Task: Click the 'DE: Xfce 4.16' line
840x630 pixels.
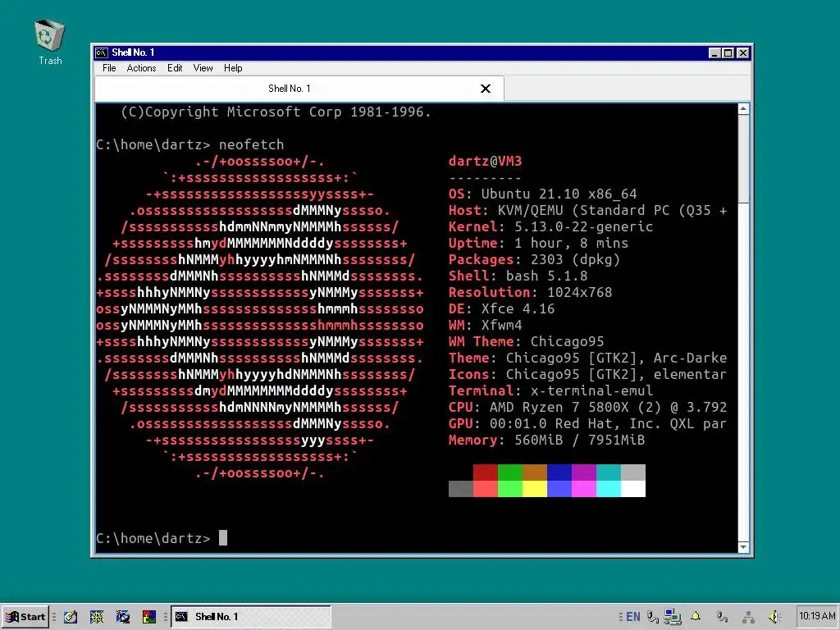Action: (501, 309)
